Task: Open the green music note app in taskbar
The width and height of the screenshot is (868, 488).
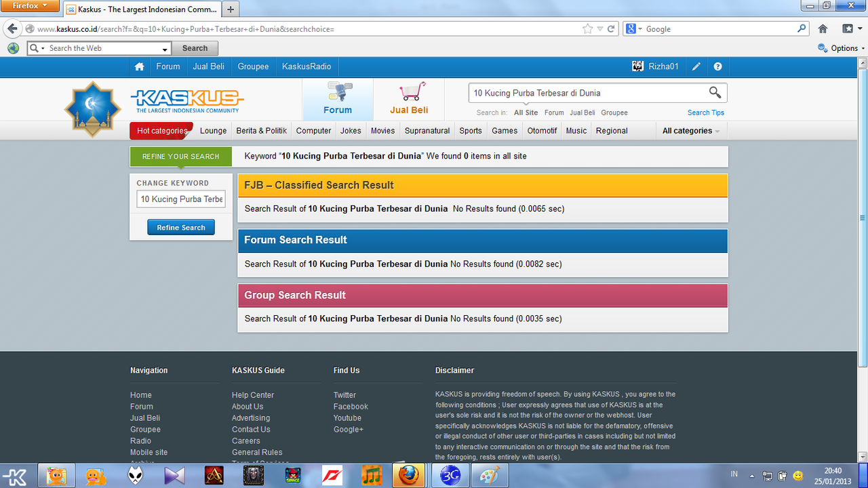Action: 371,476
